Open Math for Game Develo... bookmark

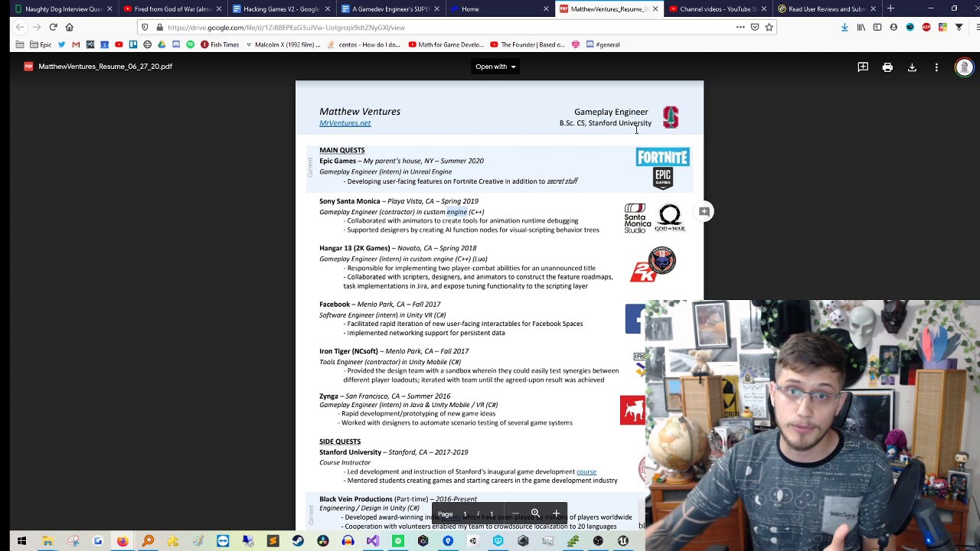click(x=446, y=44)
